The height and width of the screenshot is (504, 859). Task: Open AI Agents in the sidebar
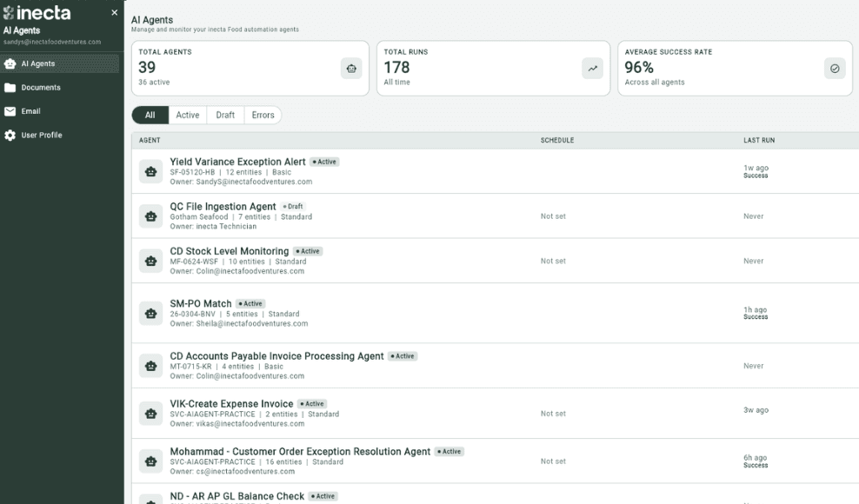coord(60,63)
